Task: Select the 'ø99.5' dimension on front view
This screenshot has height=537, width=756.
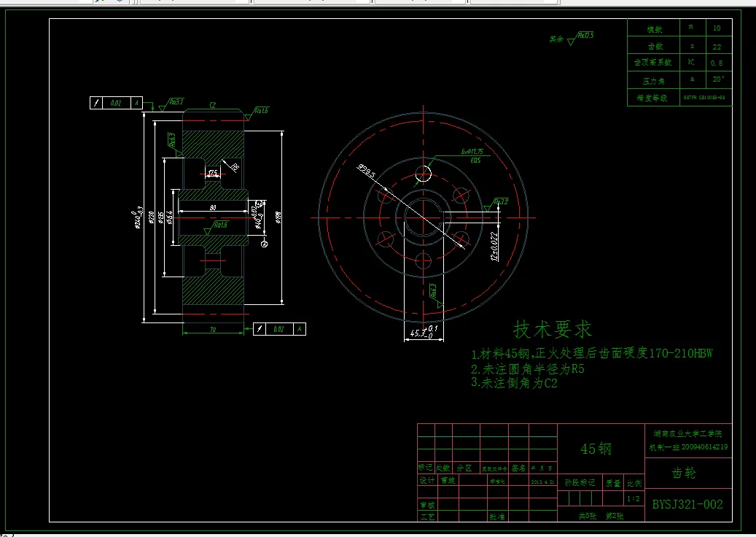Action: [x=367, y=171]
